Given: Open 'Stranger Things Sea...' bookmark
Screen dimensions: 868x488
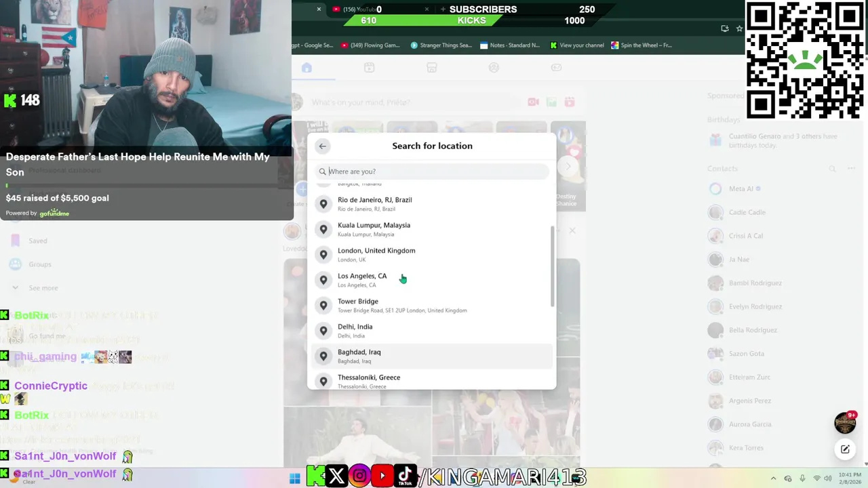Looking at the screenshot, I should click(441, 45).
